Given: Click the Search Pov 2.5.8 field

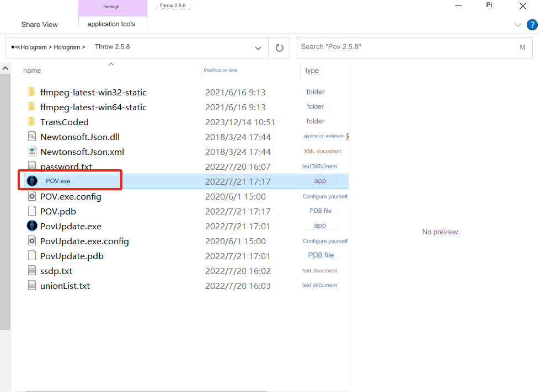Looking at the screenshot, I should click(415, 47).
